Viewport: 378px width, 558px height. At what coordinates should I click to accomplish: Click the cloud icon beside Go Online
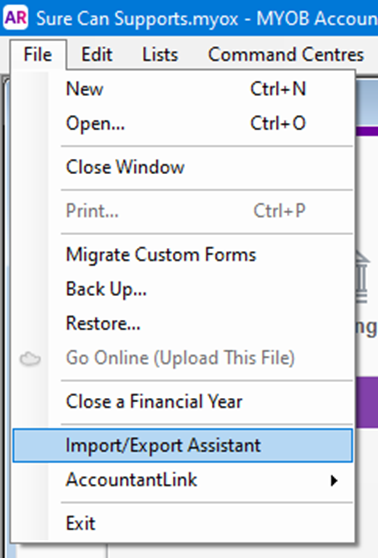click(x=30, y=359)
